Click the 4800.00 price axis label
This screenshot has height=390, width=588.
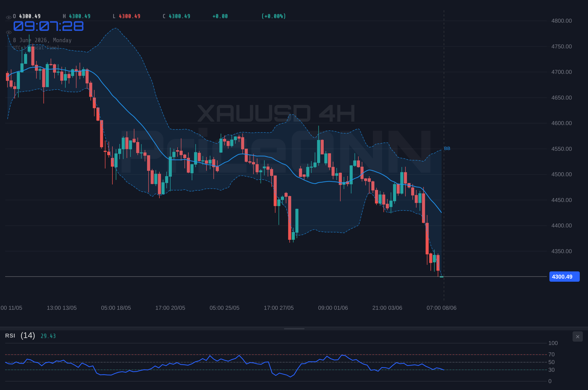pyautogui.click(x=562, y=21)
